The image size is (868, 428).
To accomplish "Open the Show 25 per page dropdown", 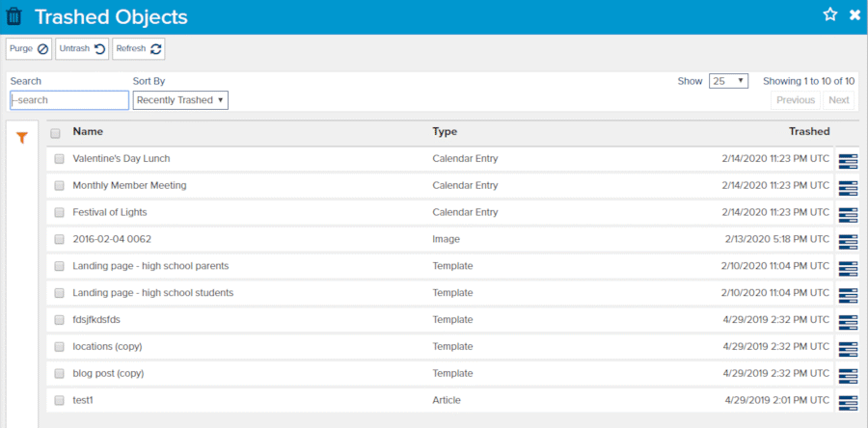I will [728, 81].
